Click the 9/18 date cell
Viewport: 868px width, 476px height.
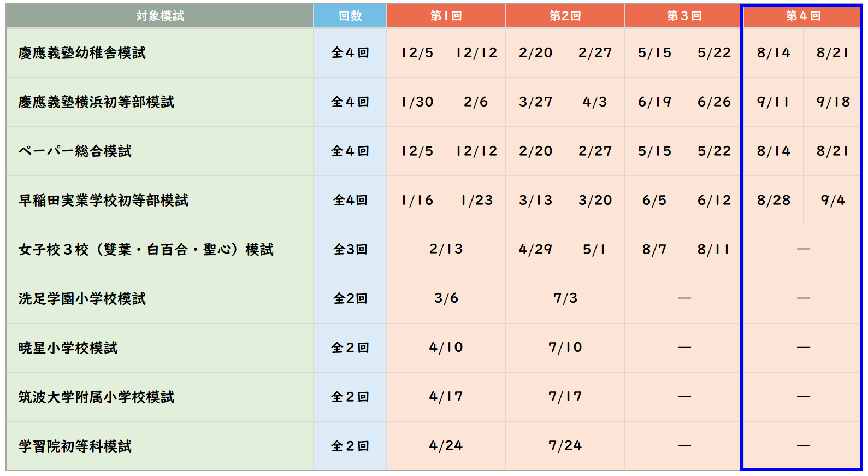pos(833,102)
